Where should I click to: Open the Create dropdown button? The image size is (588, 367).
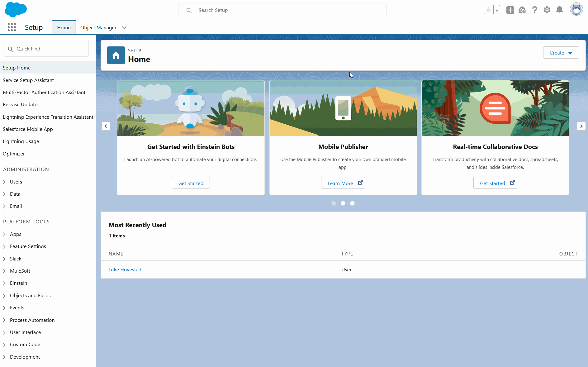click(x=561, y=53)
